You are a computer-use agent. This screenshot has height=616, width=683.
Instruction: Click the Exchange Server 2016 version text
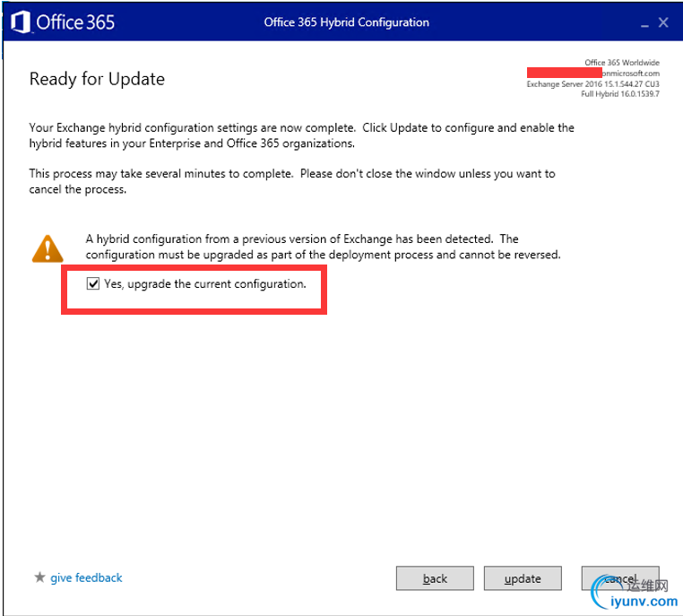[x=592, y=84]
